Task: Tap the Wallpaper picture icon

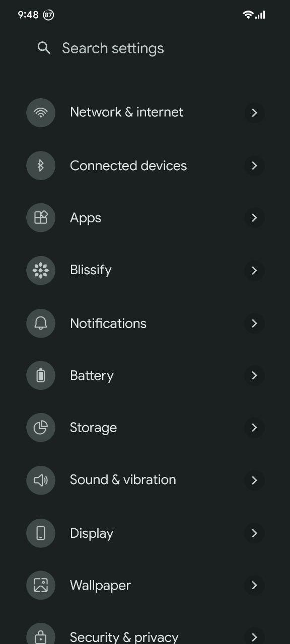Action: click(41, 585)
